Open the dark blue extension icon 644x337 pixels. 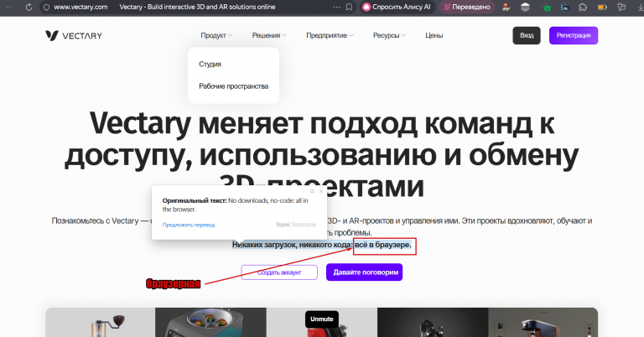(564, 7)
